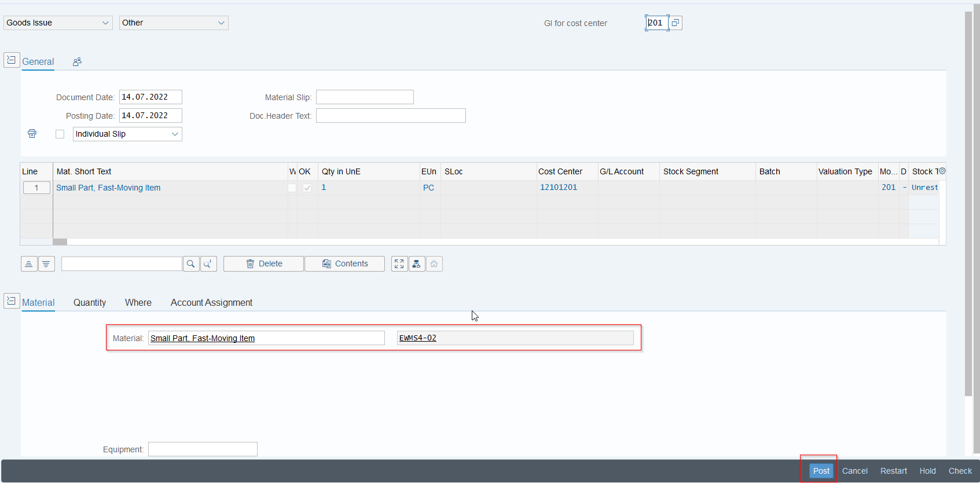Image resolution: width=980 pixels, height=483 pixels.
Task: Click the Qty in UnE column header
Action: point(369,171)
